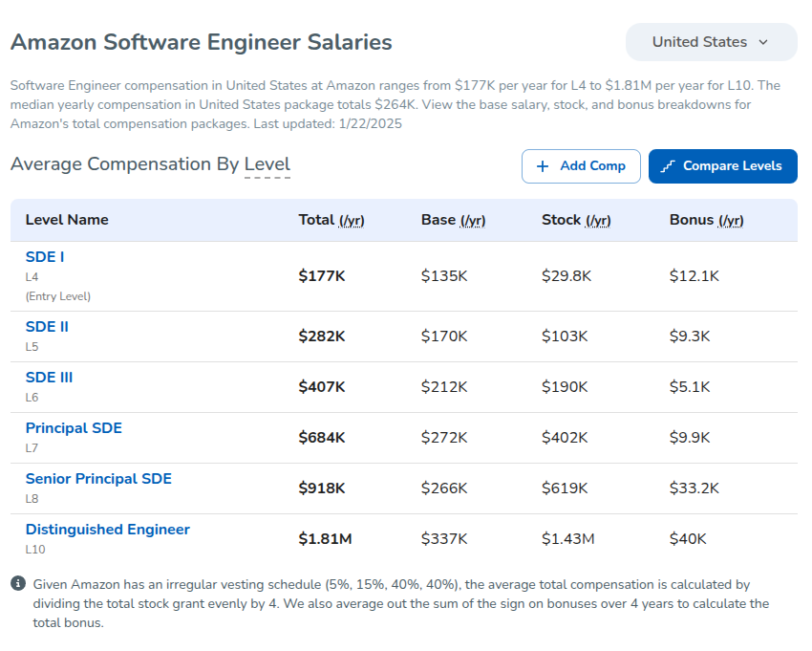Click the Level Name column header
The width and height of the screenshot is (812, 651).
(x=67, y=220)
